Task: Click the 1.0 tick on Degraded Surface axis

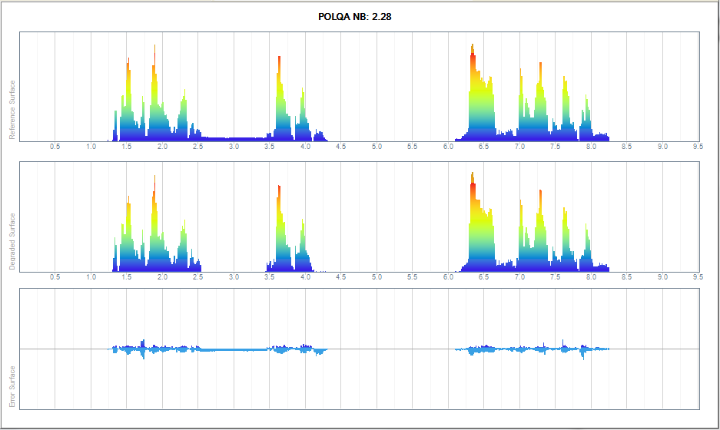Action: tap(91, 278)
